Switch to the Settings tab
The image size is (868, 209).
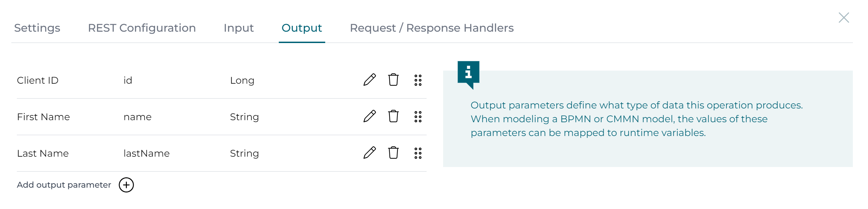(37, 28)
